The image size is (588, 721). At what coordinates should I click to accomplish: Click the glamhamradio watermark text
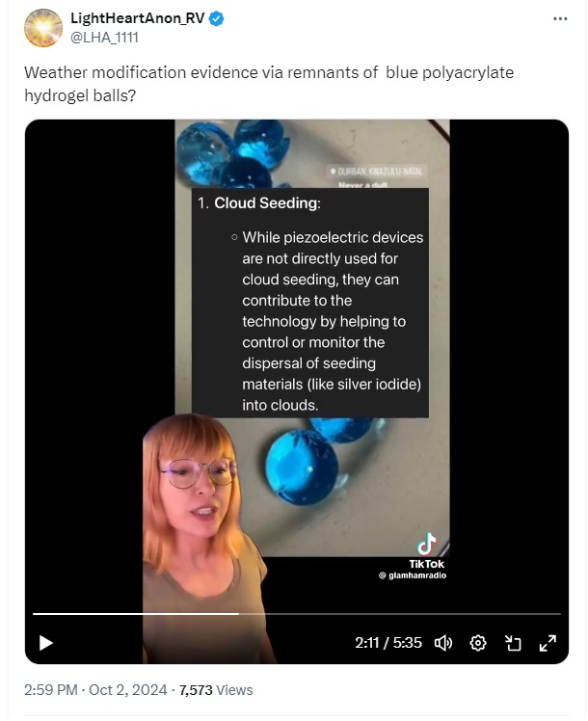(x=413, y=575)
